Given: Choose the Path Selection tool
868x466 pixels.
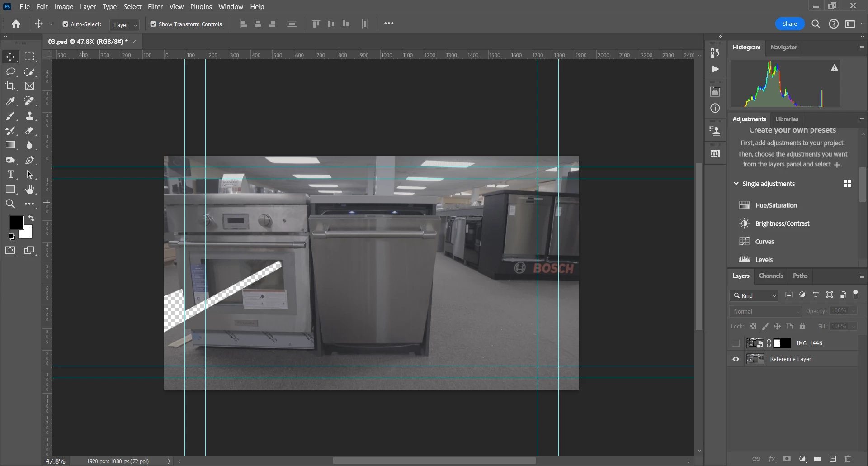Looking at the screenshot, I should coord(30,175).
